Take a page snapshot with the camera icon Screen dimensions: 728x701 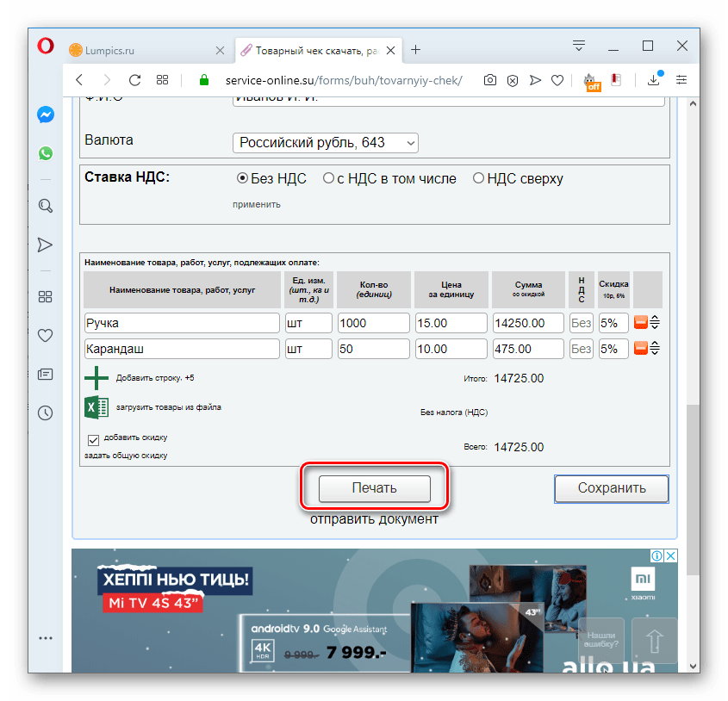pyautogui.click(x=489, y=80)
